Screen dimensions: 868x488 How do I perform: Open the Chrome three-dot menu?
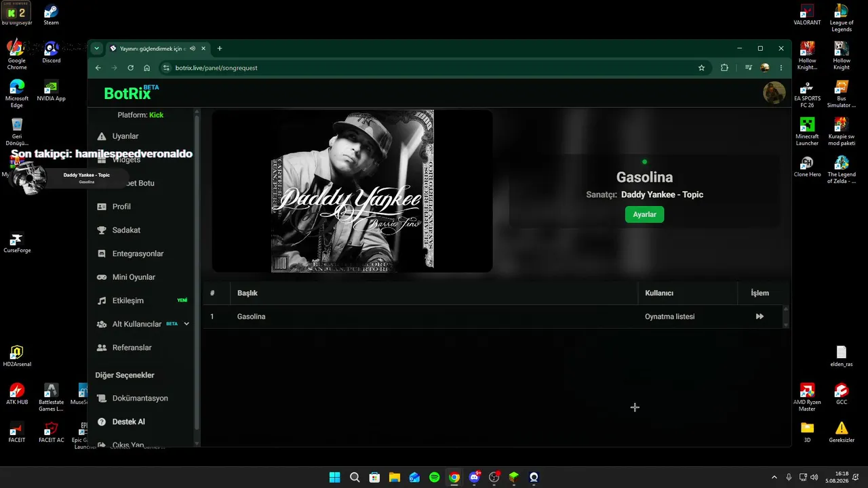pyautogui.click(x=781, y=68)
